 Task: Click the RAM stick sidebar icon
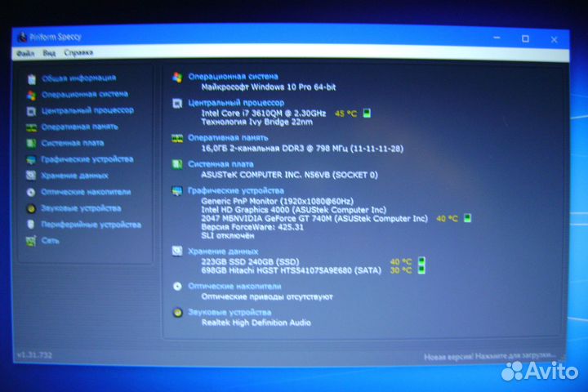[x=31, y=128]
